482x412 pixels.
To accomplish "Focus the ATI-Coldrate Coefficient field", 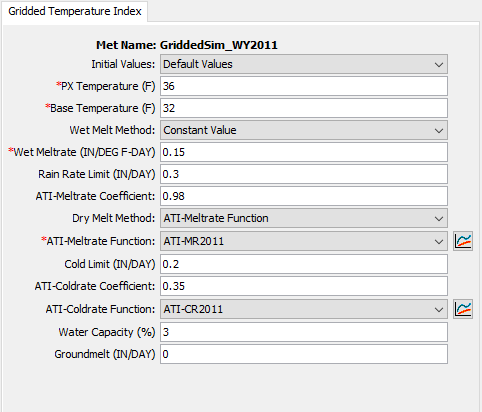I will tap(304, 286).
